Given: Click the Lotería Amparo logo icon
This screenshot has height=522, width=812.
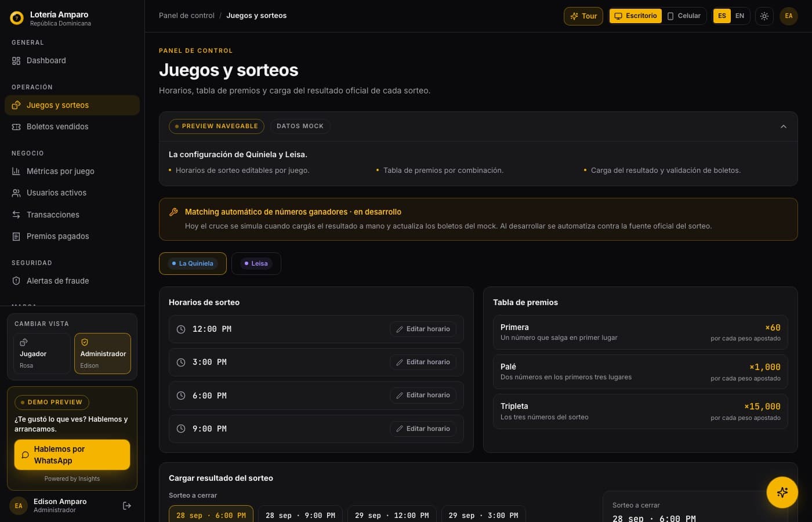Looking at the screenshot, I should pyautogui.click(x=17, y=18).
